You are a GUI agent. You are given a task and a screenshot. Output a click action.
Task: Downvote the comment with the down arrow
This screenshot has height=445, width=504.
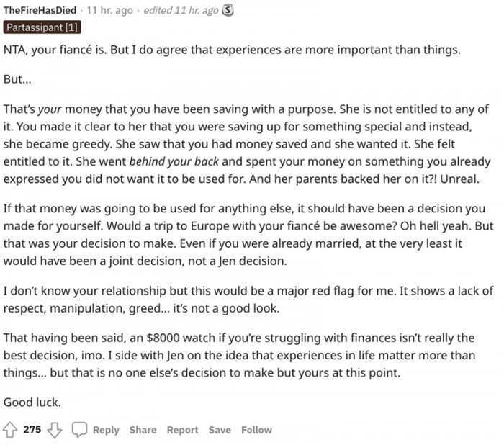(55, 430)
